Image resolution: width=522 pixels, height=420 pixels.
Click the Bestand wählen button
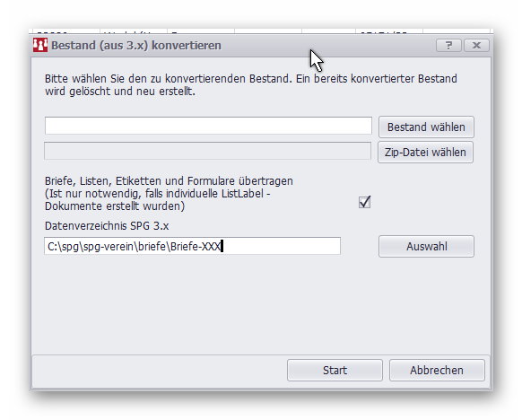click(426, 127)
